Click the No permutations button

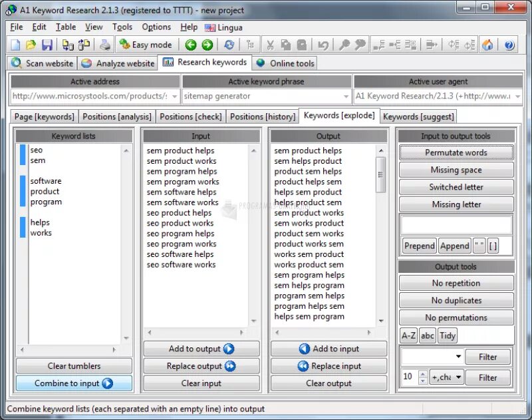(456, 317)
